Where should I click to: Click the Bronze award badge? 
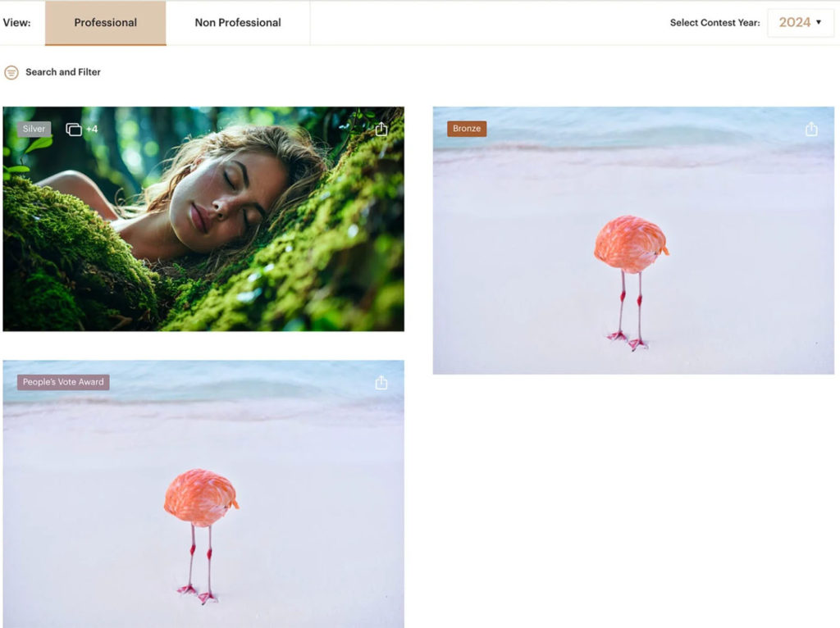tap(467, 129)
